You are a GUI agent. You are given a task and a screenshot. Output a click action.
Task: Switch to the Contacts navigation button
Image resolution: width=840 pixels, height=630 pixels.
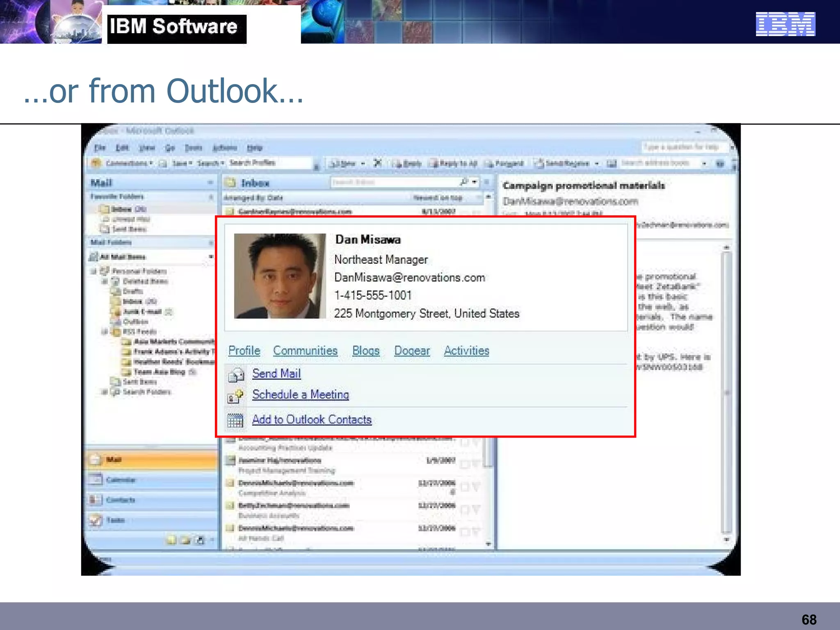point(152,500)
